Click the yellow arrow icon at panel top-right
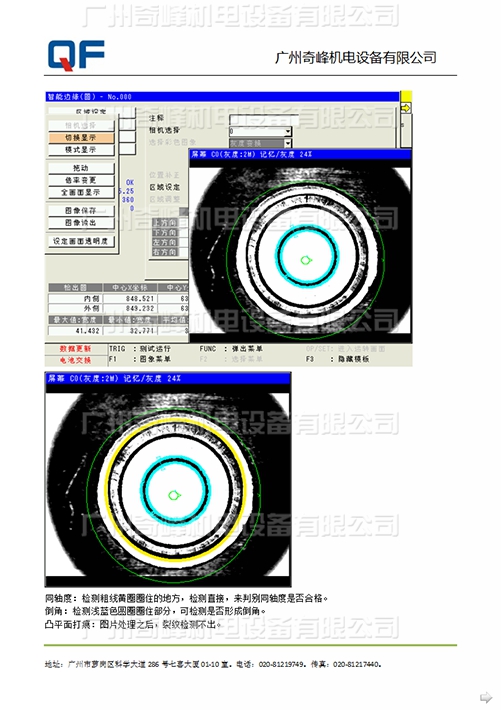Viewport: 501px width, 710px height. coord(406,108)
